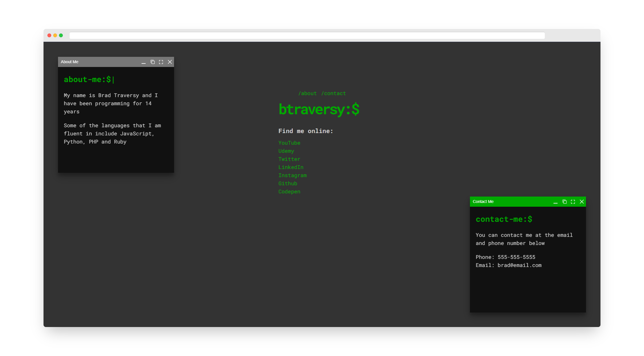Click the Instagram link
The image size is (644, 356).
click(292, 175)
